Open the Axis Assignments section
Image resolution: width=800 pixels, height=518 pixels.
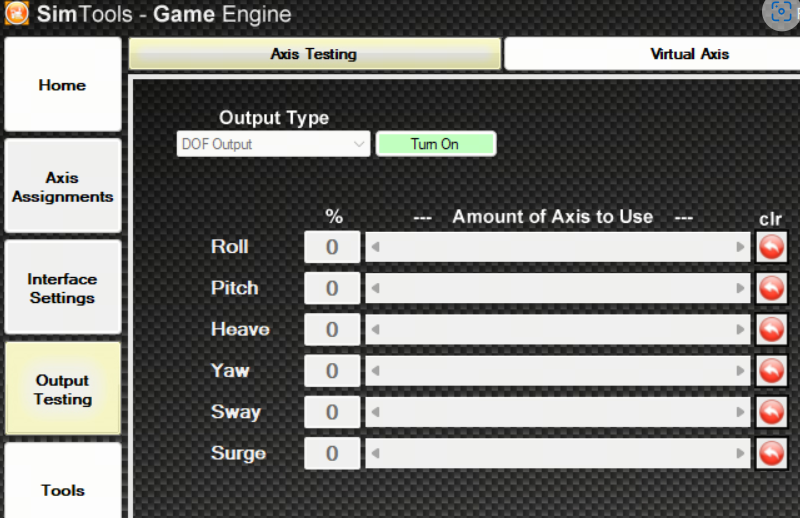62,187
